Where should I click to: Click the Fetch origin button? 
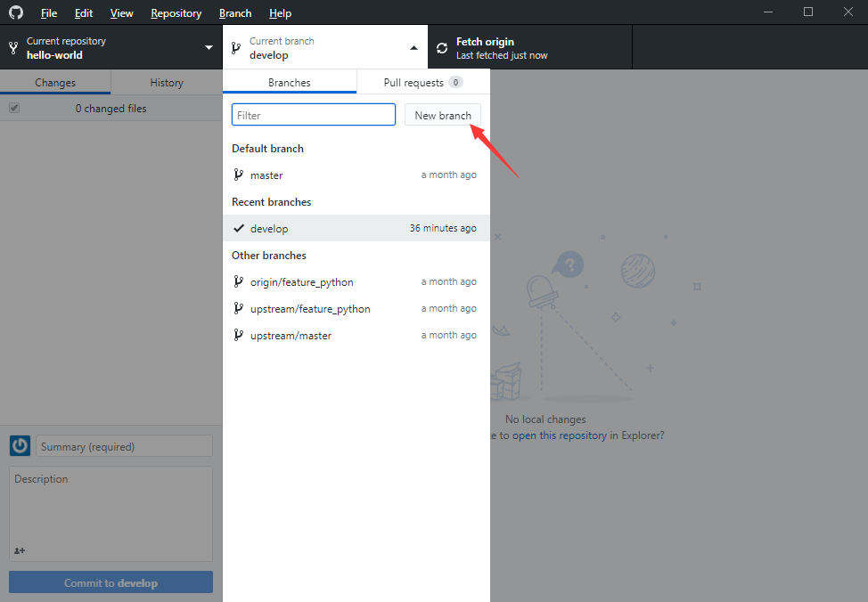coord(529,47)
